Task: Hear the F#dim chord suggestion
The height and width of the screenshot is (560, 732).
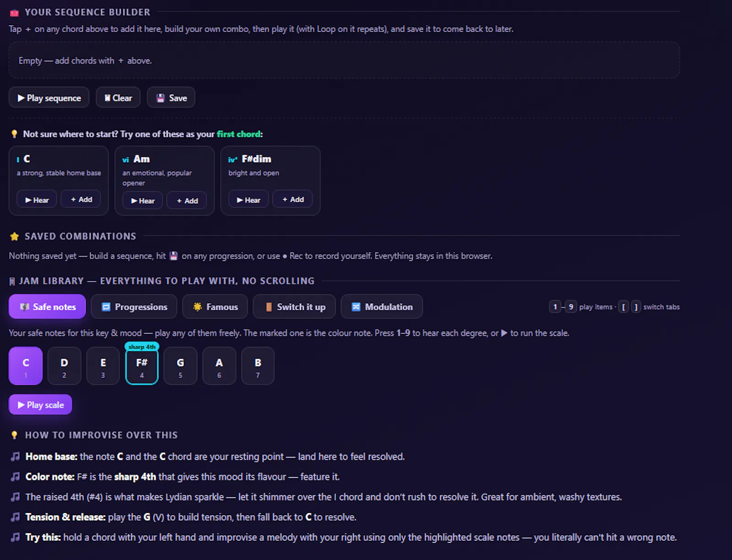Action: click(x=248, y=199)
